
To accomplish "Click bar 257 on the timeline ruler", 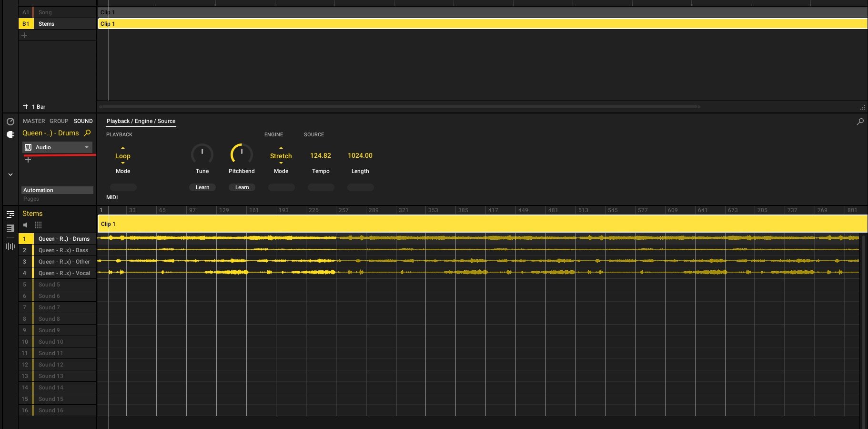I will coord(343,210).
